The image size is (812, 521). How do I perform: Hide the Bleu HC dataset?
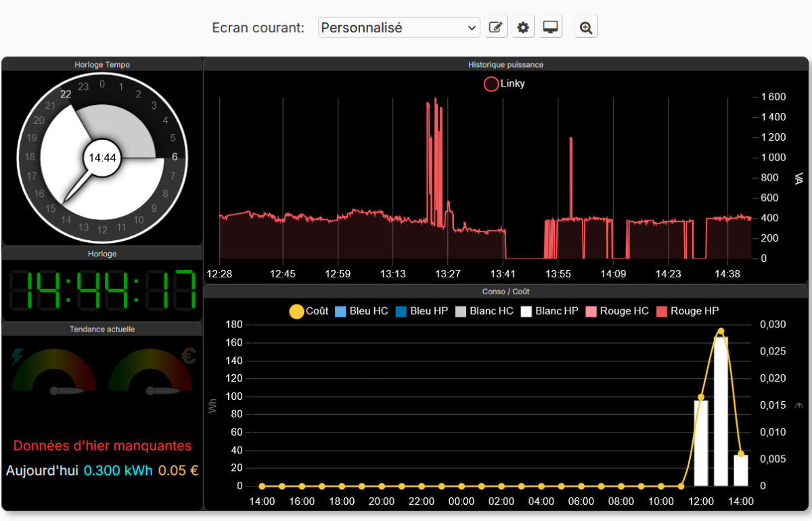click(x=362, y=311)
